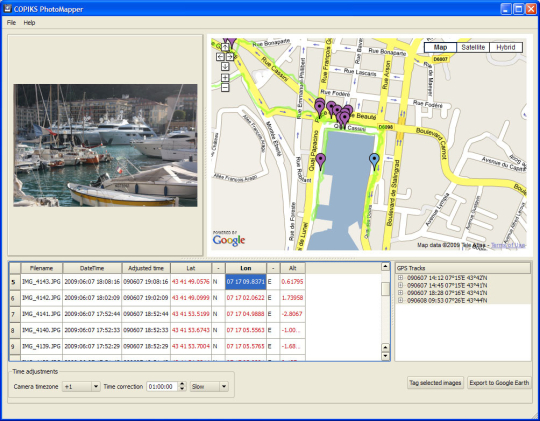
Task: Select the blue map marker near harbor
Action: click(374, 161)
